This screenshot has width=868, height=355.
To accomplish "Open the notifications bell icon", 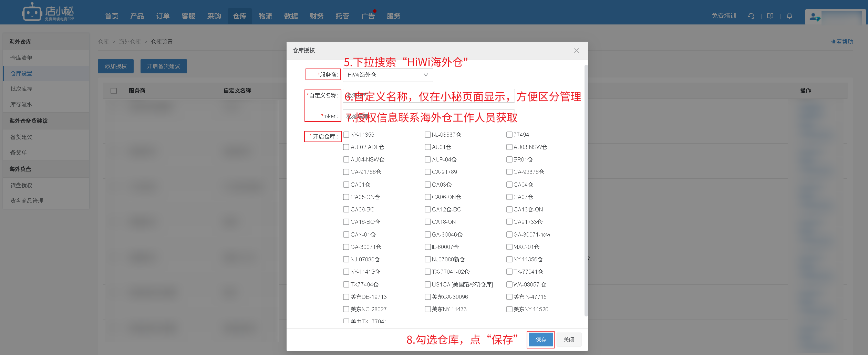I will point(789,16).
